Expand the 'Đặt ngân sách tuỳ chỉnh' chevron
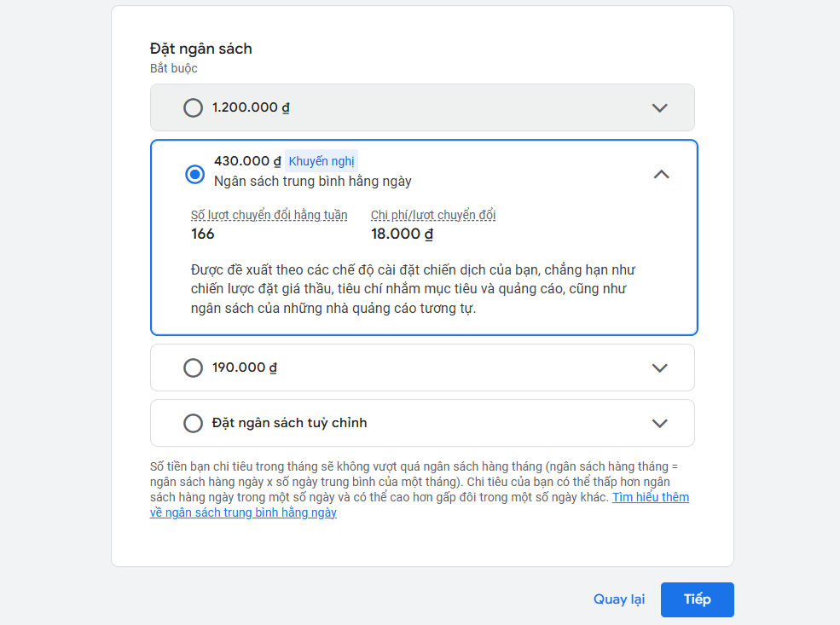The width and height of the screenshot is (840, 625). (x=659, y=423)
